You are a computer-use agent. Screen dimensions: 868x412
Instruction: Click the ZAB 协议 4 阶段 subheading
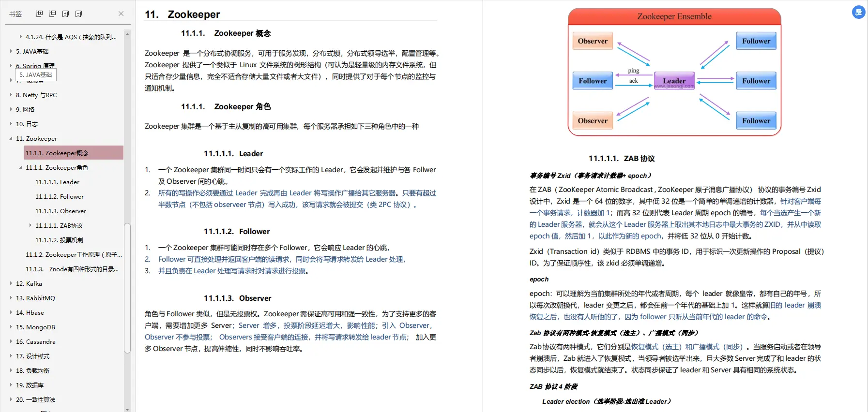[553, 386]
